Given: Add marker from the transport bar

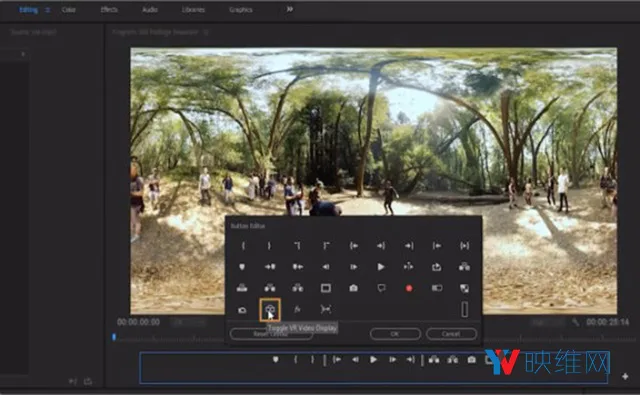Looking at the screenshot, I should point(276,359).
